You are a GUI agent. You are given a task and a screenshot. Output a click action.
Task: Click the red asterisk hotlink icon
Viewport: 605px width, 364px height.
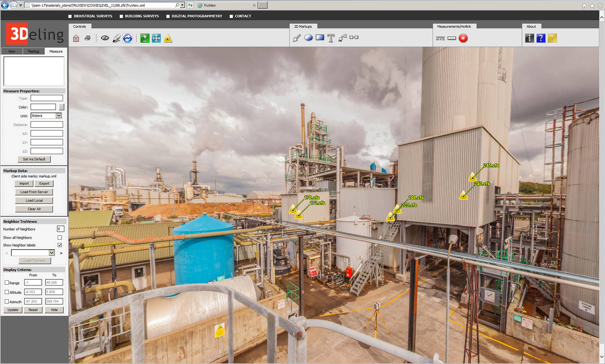coord(463,38)
